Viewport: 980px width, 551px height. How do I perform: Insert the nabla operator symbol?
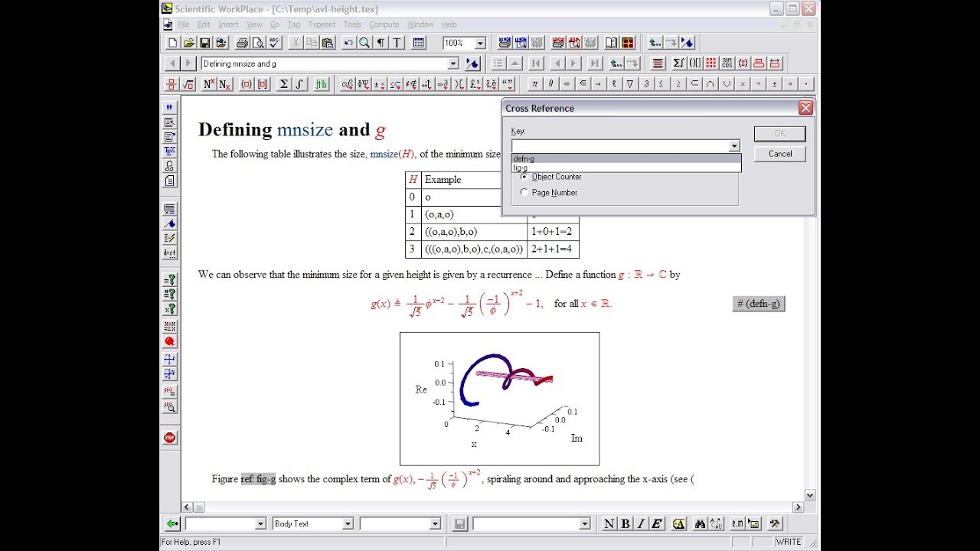(630, 84)
